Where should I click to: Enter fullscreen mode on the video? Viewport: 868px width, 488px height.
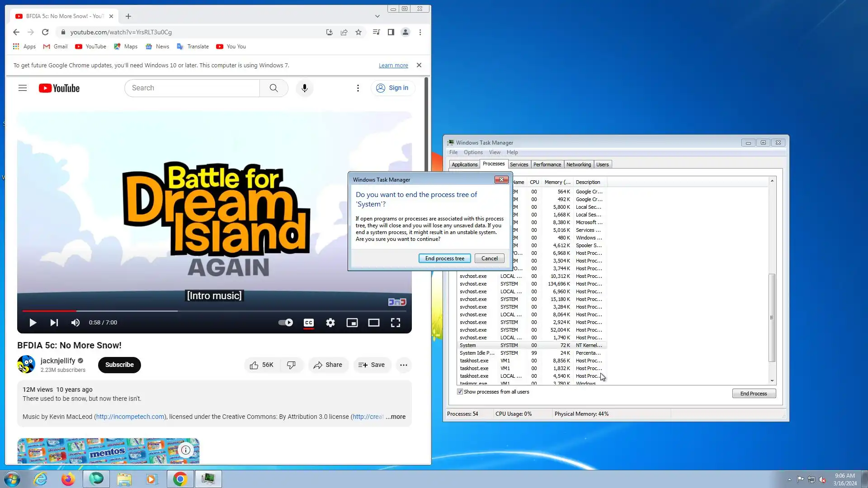(x=395, y=323)
